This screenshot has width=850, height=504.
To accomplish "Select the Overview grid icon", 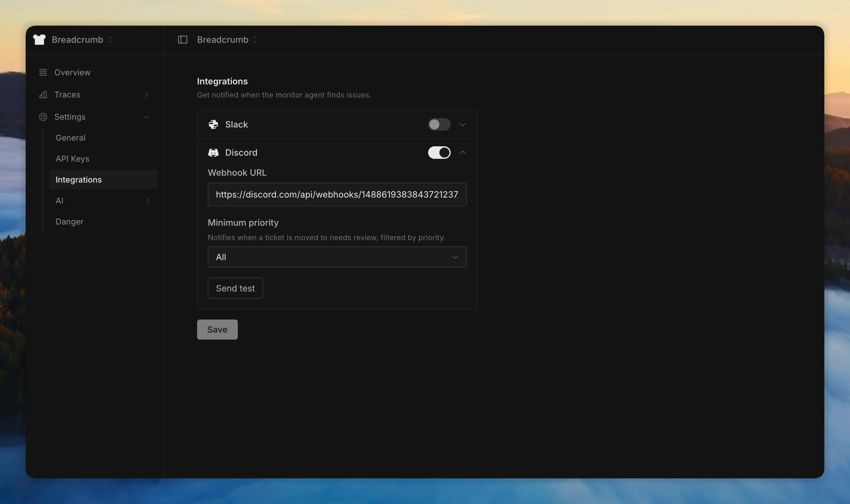I will pos(43,72).
